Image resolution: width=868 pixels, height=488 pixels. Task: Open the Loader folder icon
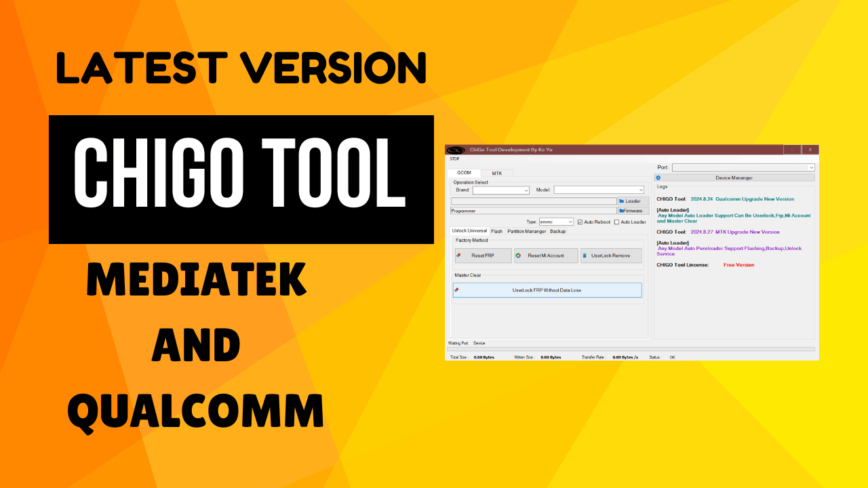622,201
